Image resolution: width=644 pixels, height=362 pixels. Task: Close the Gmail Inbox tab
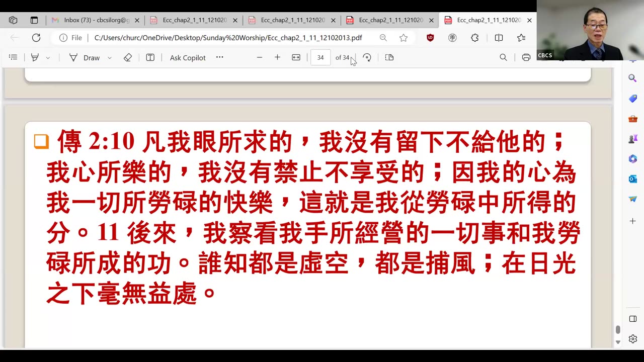pyautogui.click(x=137, y=21)
